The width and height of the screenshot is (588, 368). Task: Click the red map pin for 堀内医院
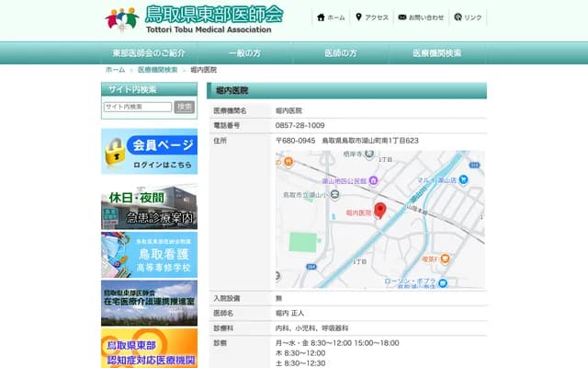tap(379, 211)
